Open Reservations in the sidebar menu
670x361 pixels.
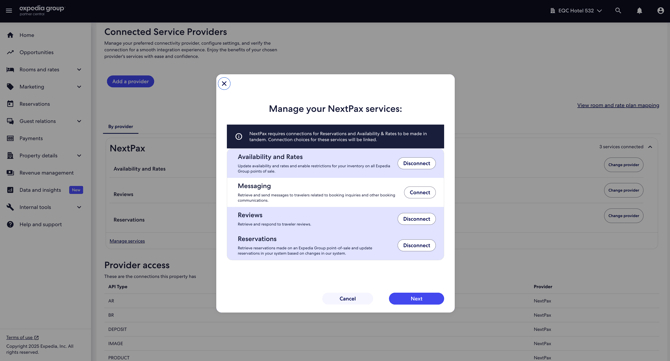point(35,104)
